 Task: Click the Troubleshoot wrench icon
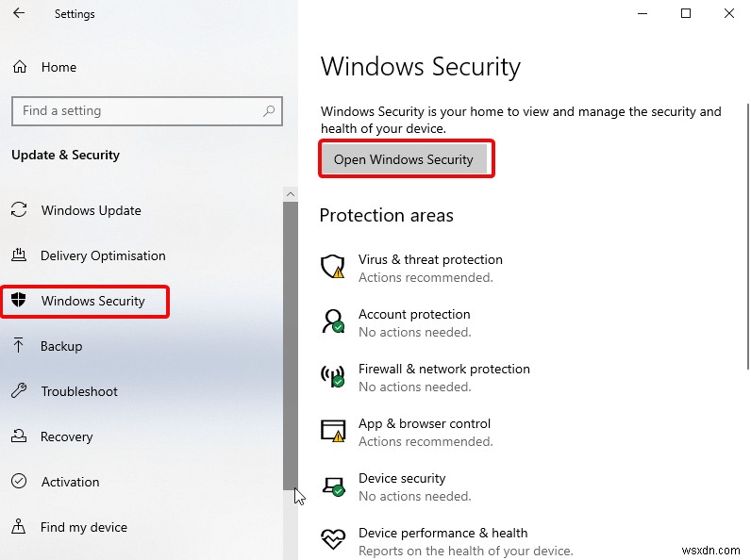[19, 391]
